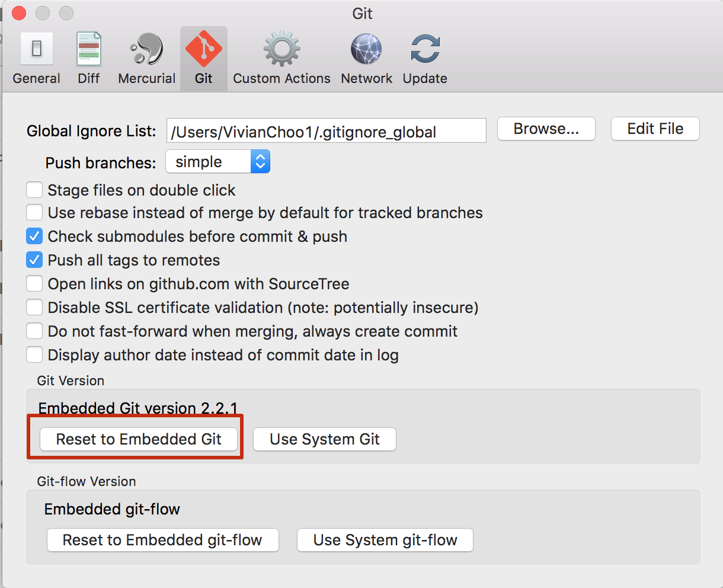Click the 'Embedded Git version 2.2.1' text
Screen dimensions: 723x588
coord(138,408)
